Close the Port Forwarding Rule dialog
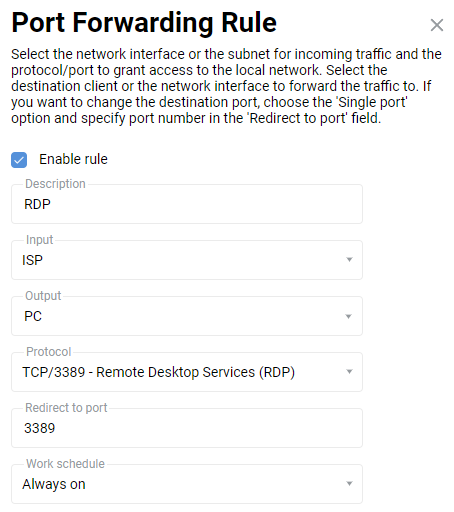The width and height of the screenshot is (454, 512). [x=436, y=25]
